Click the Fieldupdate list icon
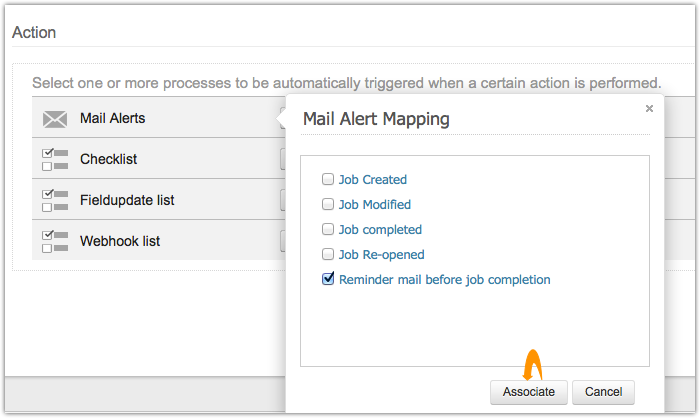 pyautogui.click(x=55, y=200)
